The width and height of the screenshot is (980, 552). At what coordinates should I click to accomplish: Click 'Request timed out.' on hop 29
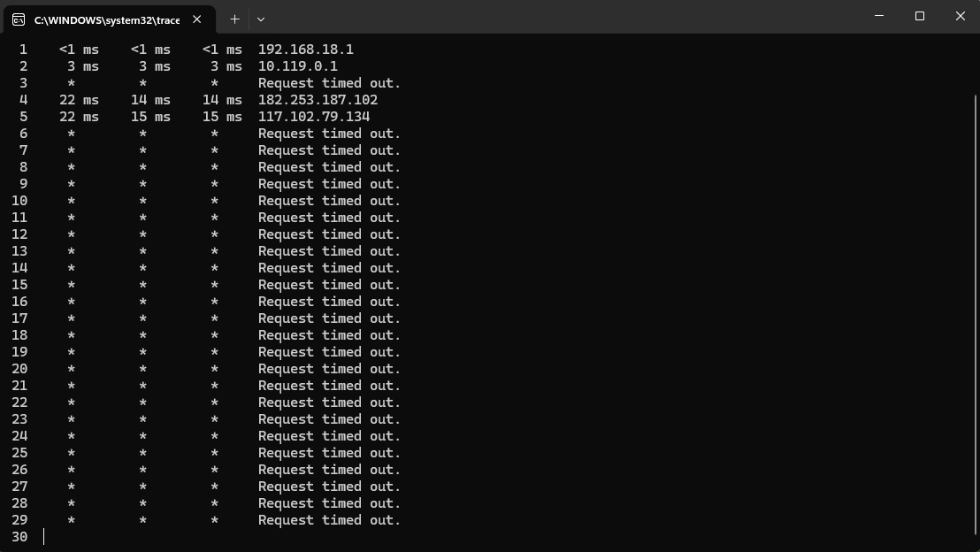329,520
